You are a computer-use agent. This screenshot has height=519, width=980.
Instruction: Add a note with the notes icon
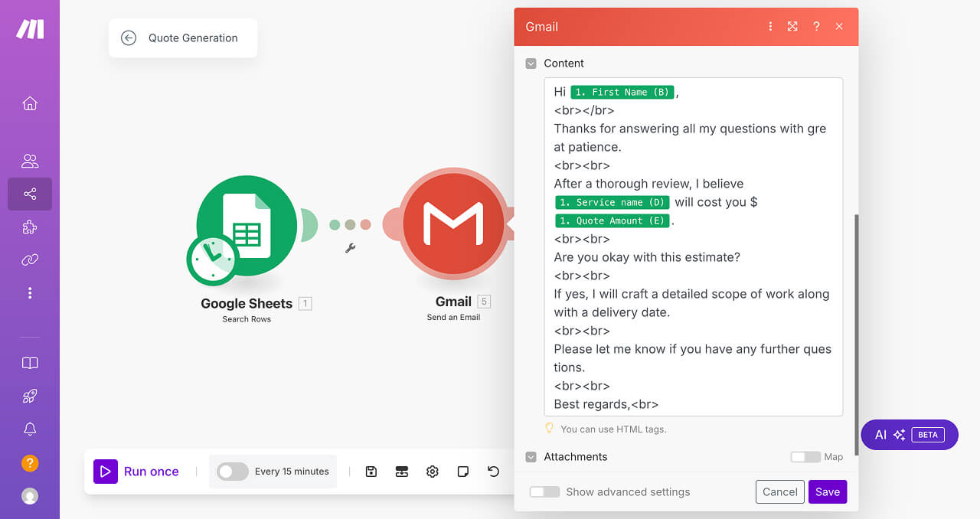coord(463,472)
